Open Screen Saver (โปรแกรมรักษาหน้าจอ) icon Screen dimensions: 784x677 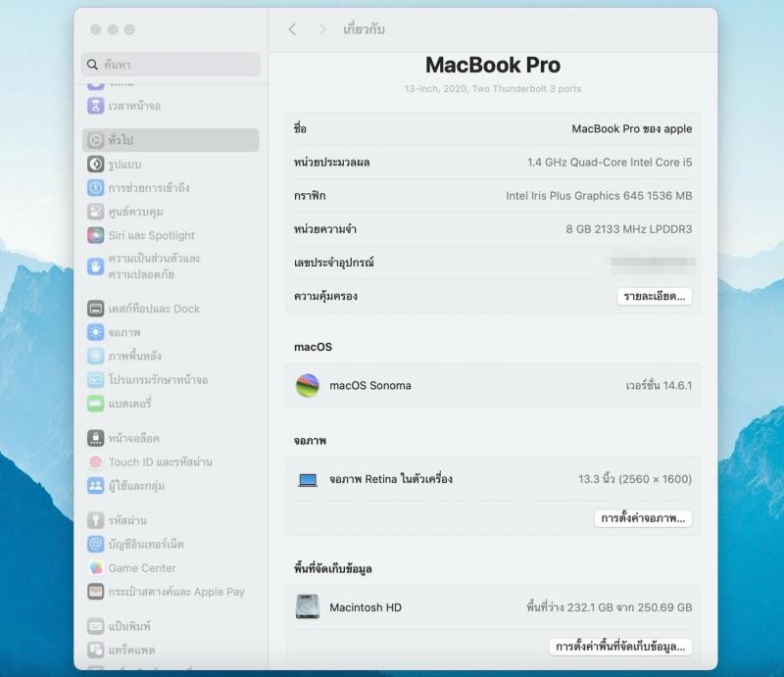(95, 379)
